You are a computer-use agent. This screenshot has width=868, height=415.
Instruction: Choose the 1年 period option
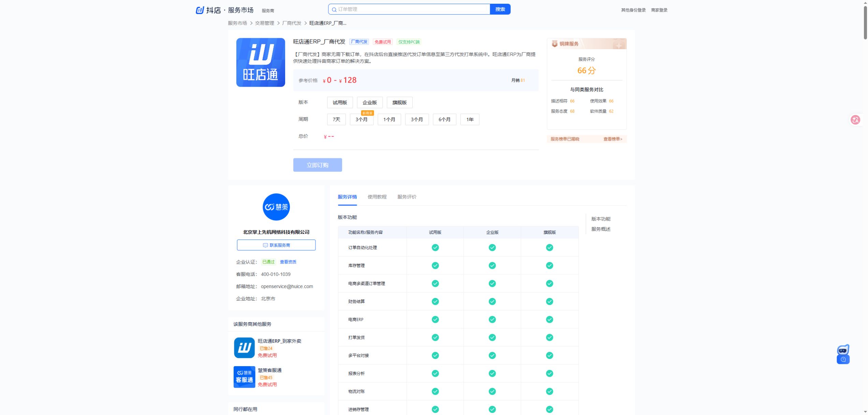point(470,119)
